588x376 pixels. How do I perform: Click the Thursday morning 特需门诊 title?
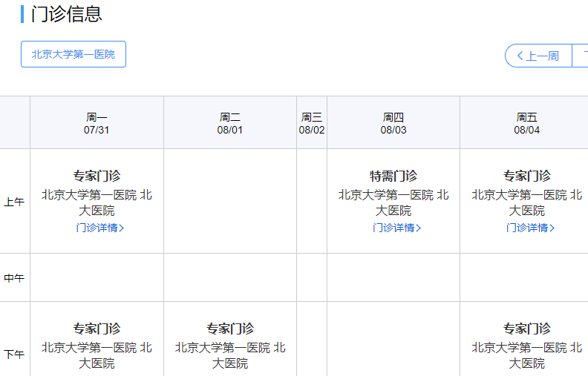(x=393, y=176)
